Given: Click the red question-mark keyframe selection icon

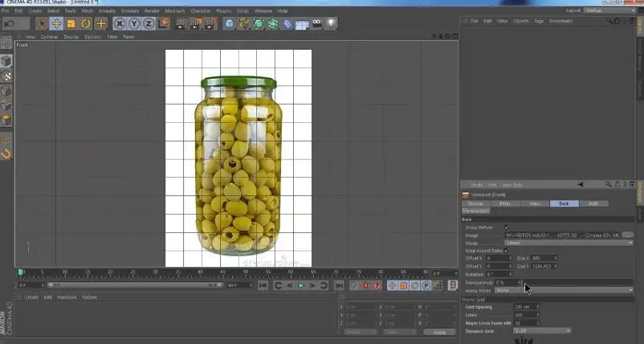Looking at the screenshot, I should [377, 285].
